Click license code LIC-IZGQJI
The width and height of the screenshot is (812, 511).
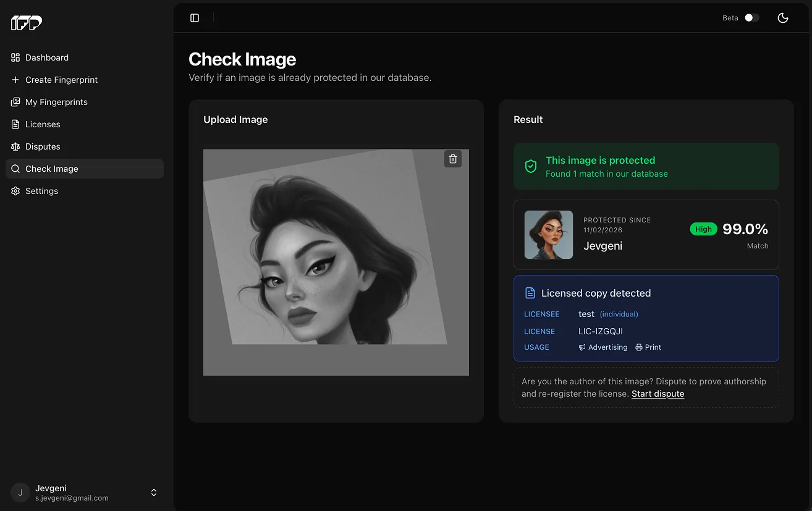pyautogui.click(x=601, y=331)
